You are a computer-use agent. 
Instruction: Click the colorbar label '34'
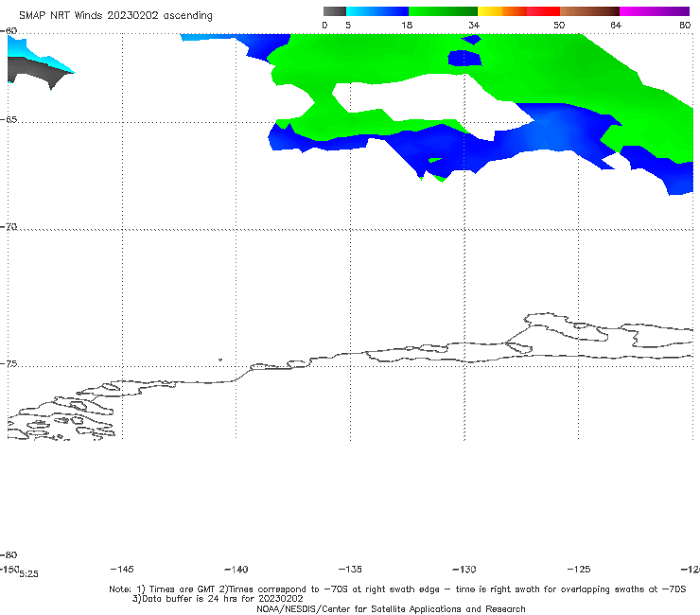click(x=474, y=25)
